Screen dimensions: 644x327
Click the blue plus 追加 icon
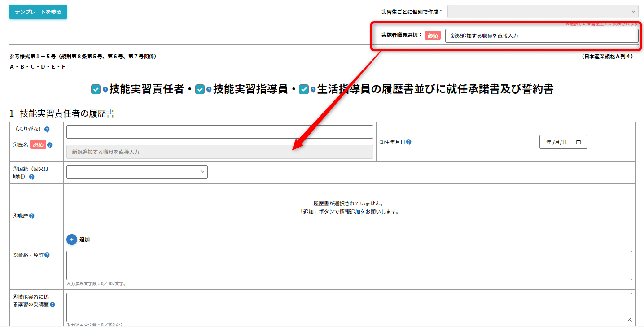(x=72, y=240)
